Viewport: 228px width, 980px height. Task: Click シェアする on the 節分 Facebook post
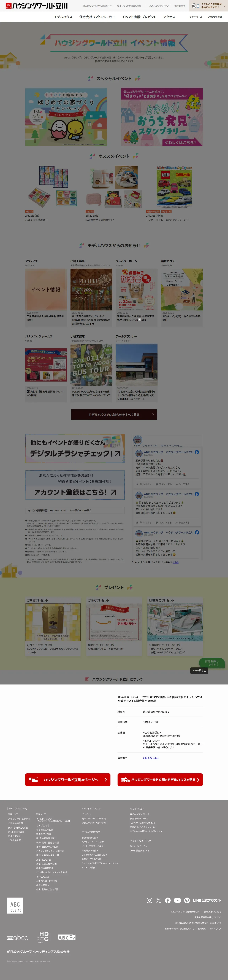click(182, 484)
